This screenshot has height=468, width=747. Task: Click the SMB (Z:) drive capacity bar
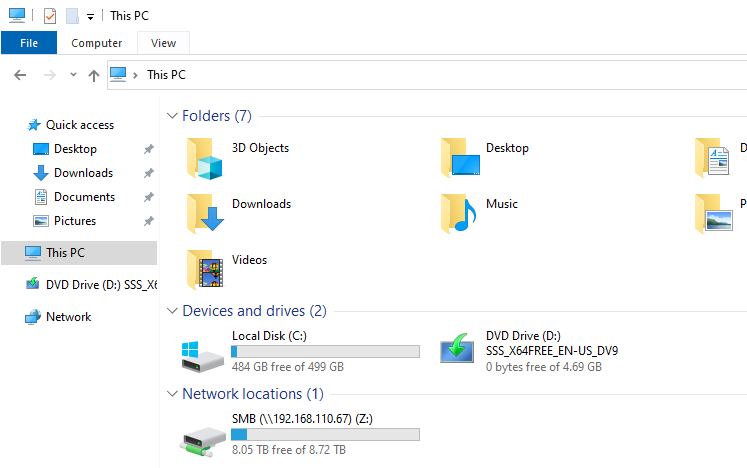click(325, 435)
